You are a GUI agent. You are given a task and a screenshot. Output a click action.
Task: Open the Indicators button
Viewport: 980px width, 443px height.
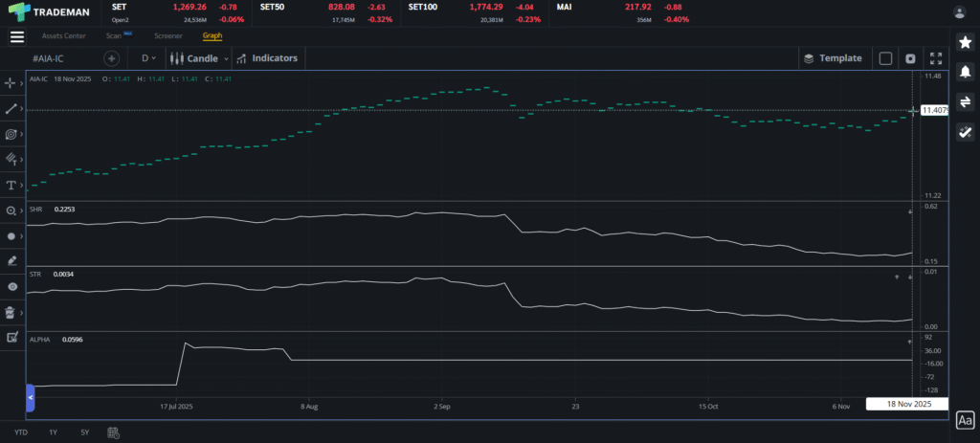click(267, 58)
